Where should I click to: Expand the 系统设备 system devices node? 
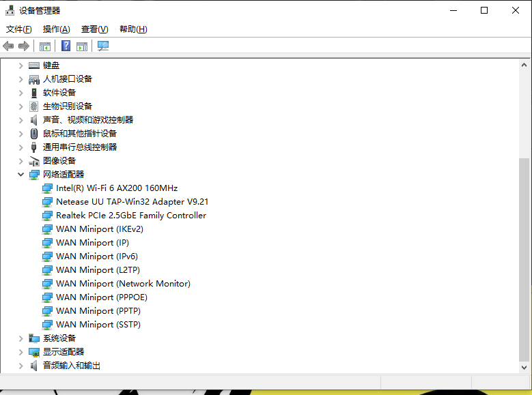pos(21,338)
